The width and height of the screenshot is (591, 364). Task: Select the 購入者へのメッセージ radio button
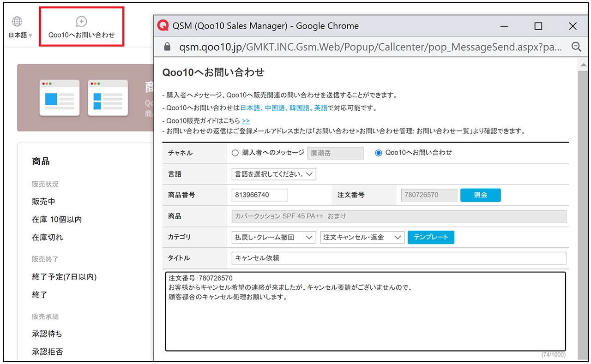click(235, 153)
